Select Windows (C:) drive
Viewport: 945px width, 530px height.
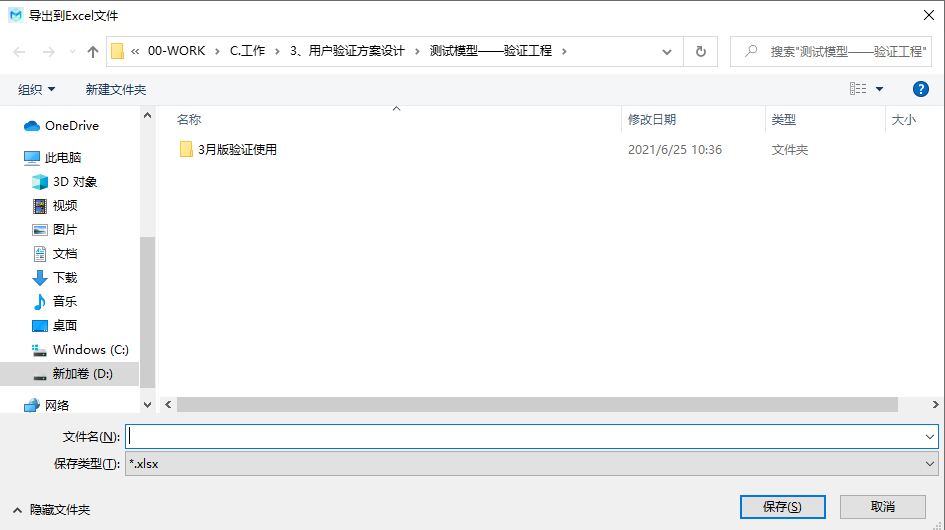tap(80, 350)
